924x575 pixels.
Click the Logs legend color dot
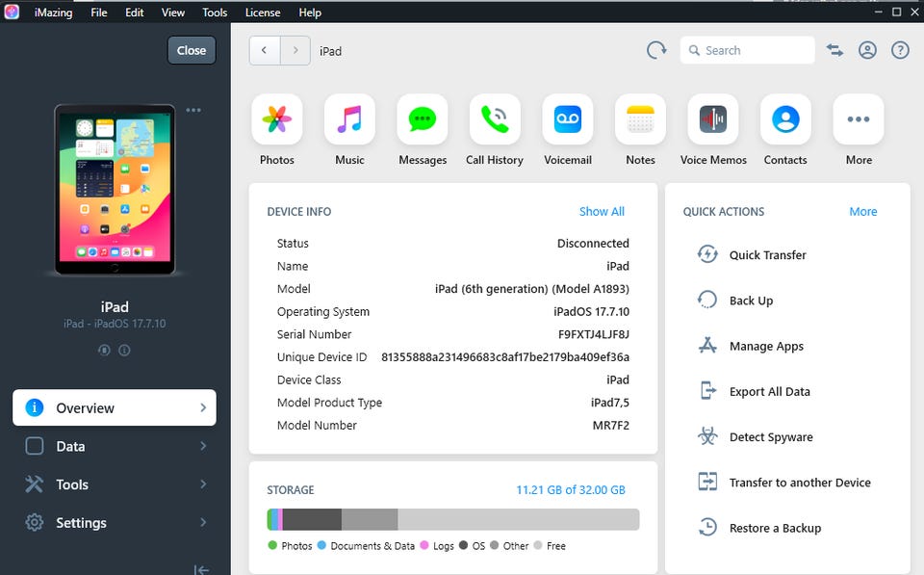click(424, 545)
